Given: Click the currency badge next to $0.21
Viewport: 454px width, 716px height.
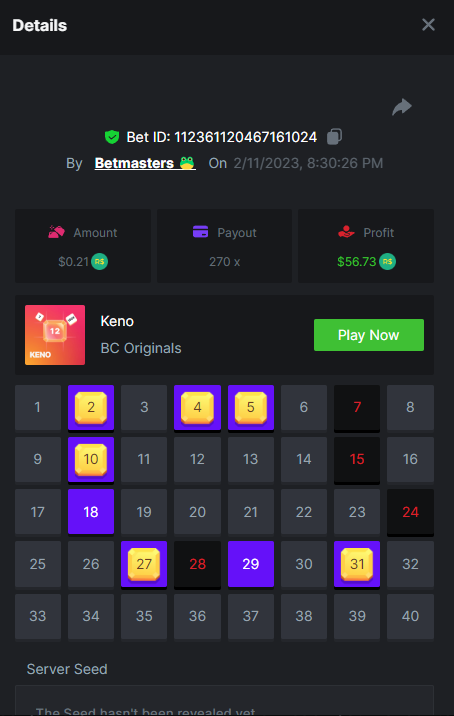Looking at the screenshot, I should coord(100,262).
